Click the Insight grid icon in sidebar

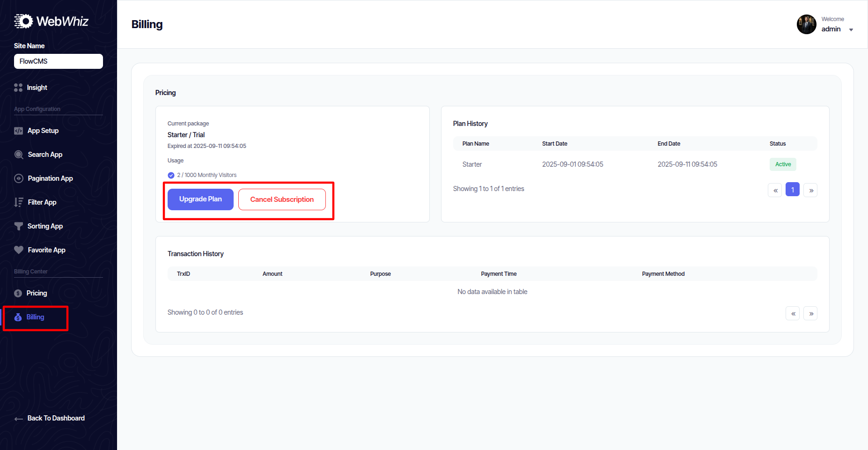pyautogui.click(x=18, y=88)
